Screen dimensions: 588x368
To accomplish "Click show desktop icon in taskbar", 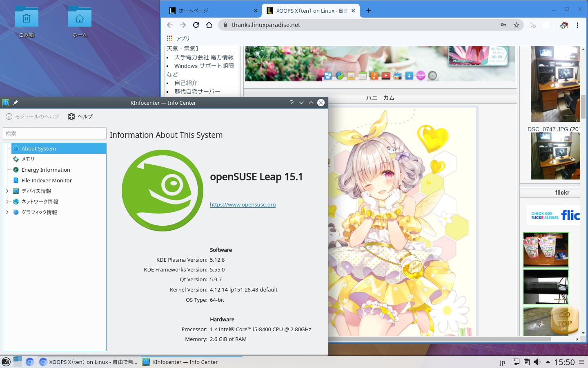I will [x=17, y=362].
